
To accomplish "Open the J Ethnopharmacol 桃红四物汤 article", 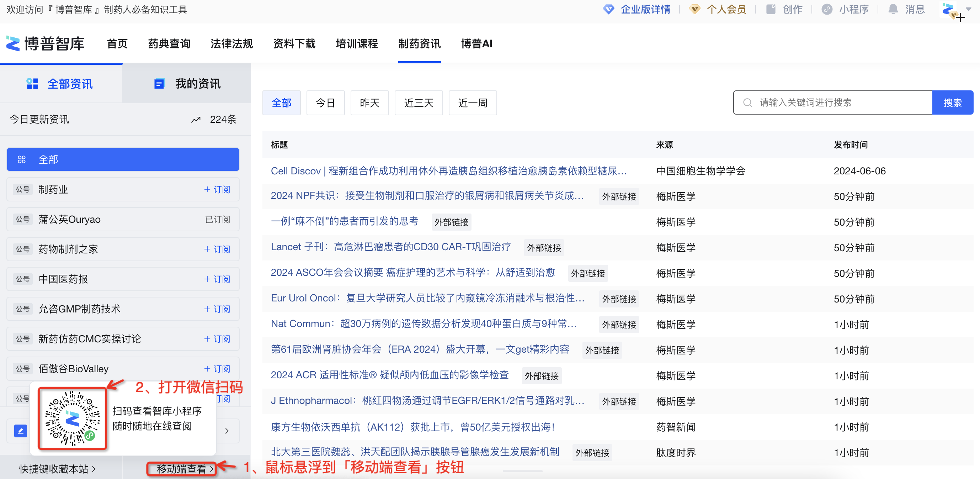I will (428, 401).
